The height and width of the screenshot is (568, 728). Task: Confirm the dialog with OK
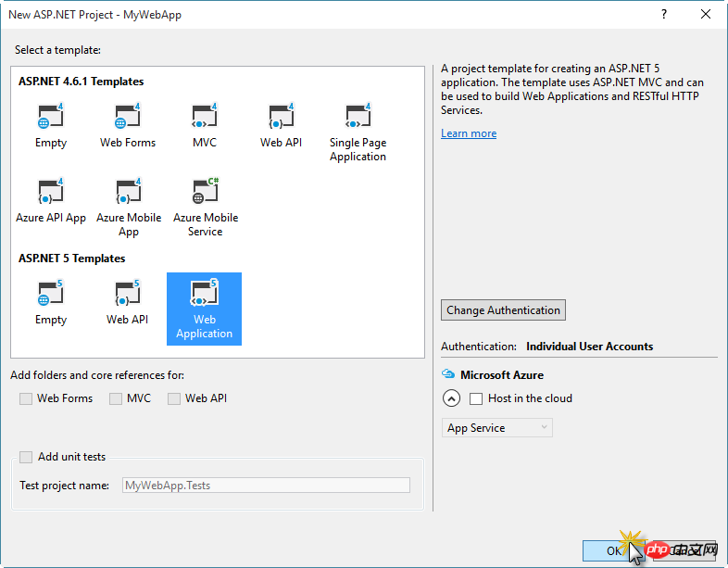click(x=613, y=550)
